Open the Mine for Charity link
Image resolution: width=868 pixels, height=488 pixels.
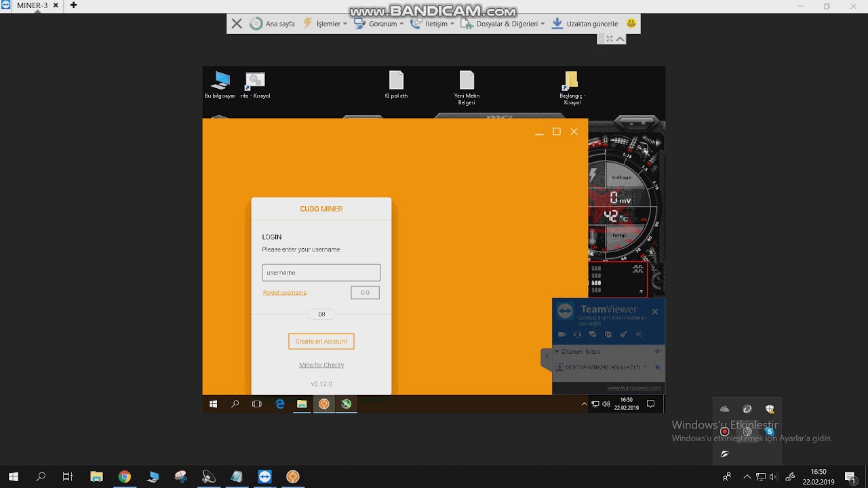(x=321, y=365)
